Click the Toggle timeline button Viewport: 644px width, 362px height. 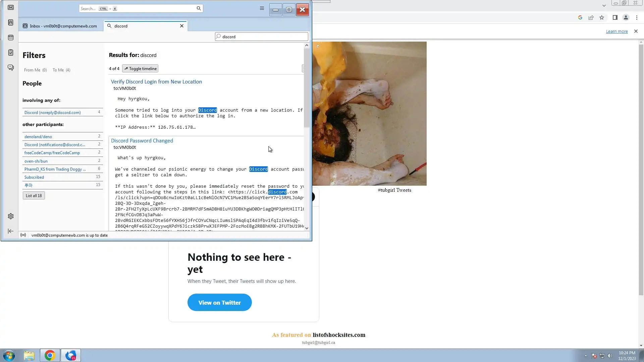click(x=140, y=69)
